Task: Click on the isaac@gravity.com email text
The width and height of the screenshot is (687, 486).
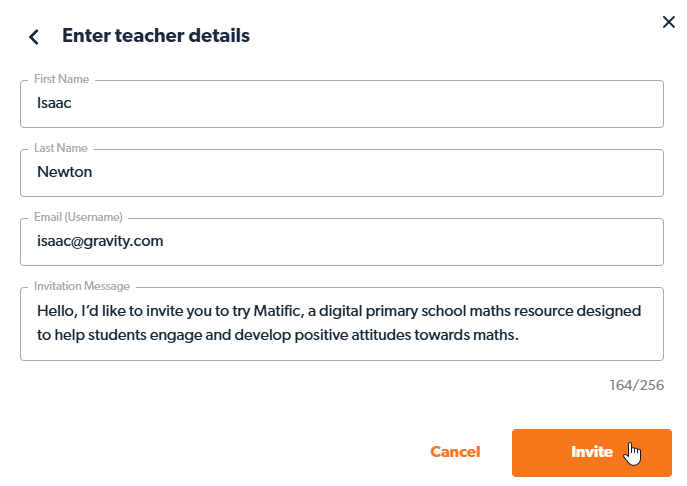Action: (x=100, y=241)
